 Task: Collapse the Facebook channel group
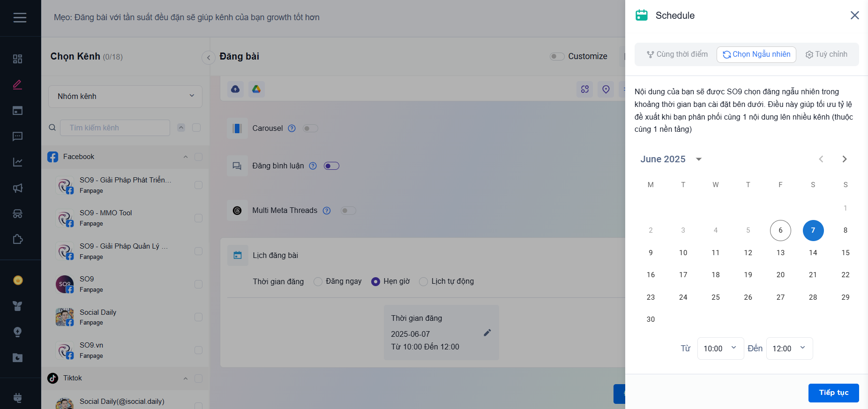pos(186,157)
